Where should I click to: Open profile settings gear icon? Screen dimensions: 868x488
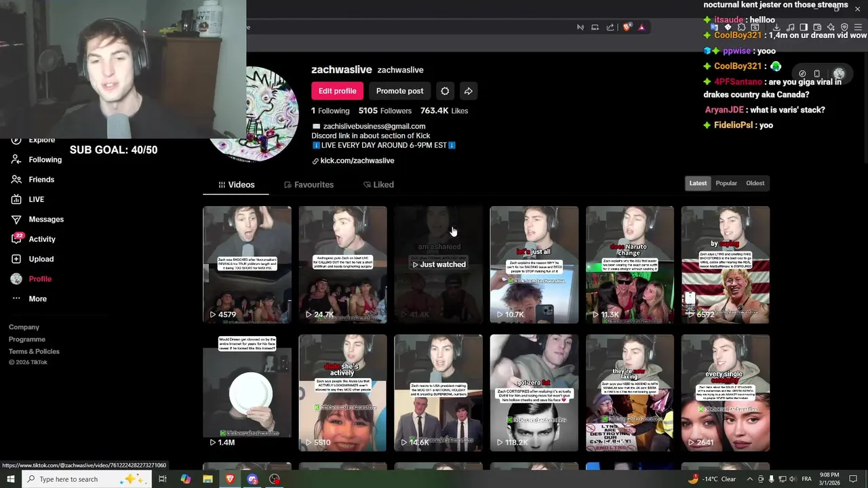coord(445,91)
